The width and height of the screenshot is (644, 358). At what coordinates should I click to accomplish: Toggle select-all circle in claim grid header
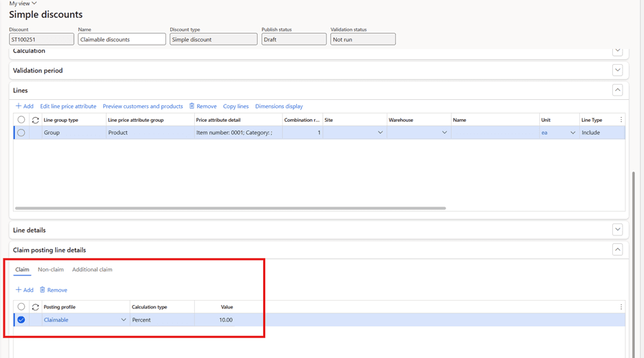click(21, 306)
